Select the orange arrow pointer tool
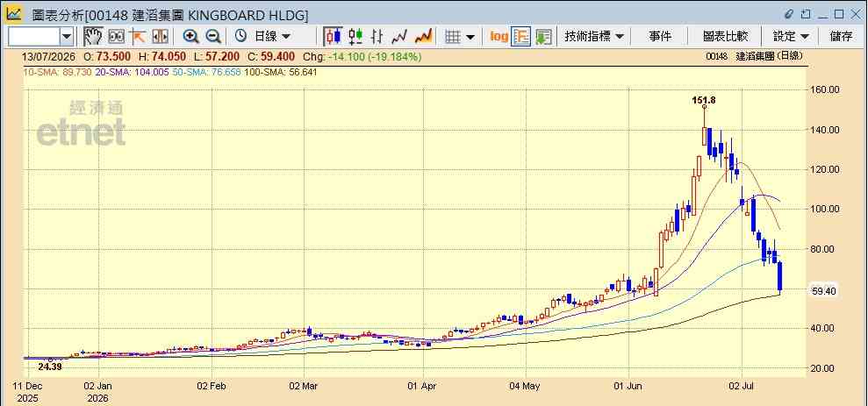This screenshot has height=406, width=868. pos(137,37)
